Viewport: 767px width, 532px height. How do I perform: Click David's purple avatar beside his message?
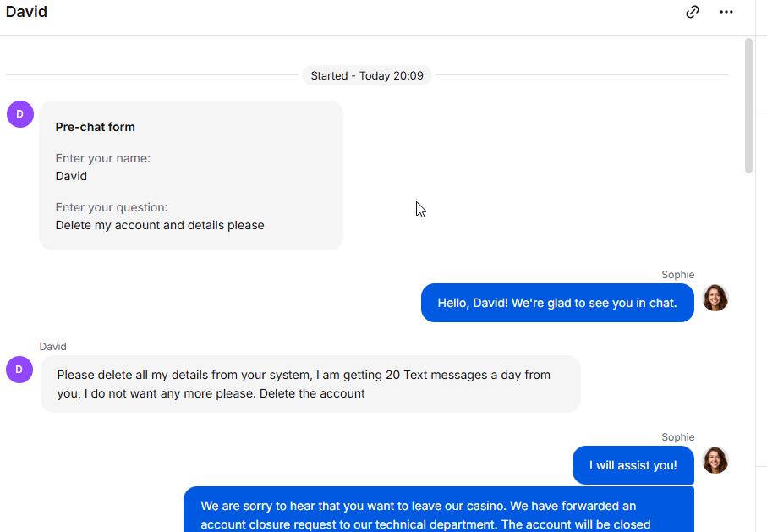click(19, 370)
